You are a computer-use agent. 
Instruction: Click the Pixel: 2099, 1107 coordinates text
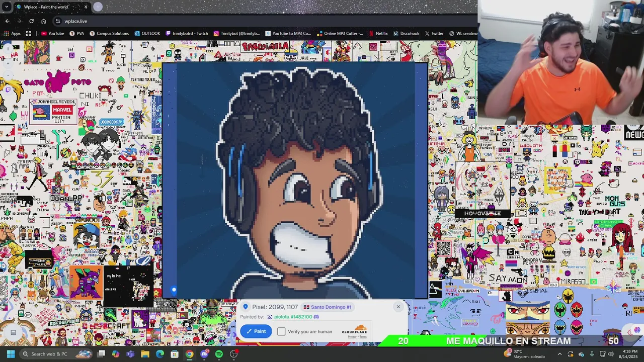pyautogui.click(x=275, y=307)
